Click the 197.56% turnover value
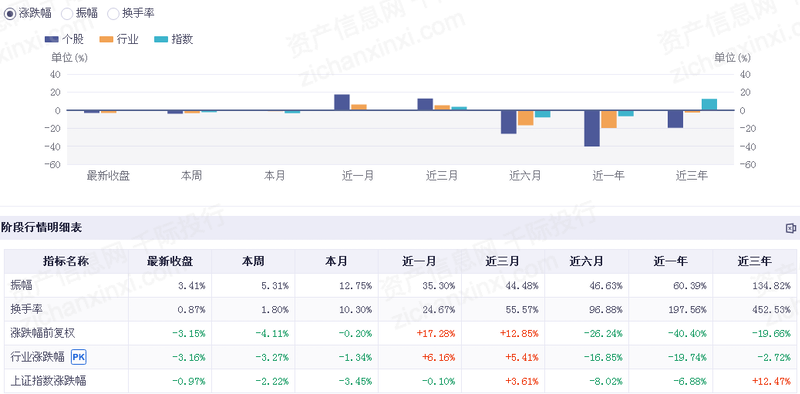 click(x=686, y=309)
